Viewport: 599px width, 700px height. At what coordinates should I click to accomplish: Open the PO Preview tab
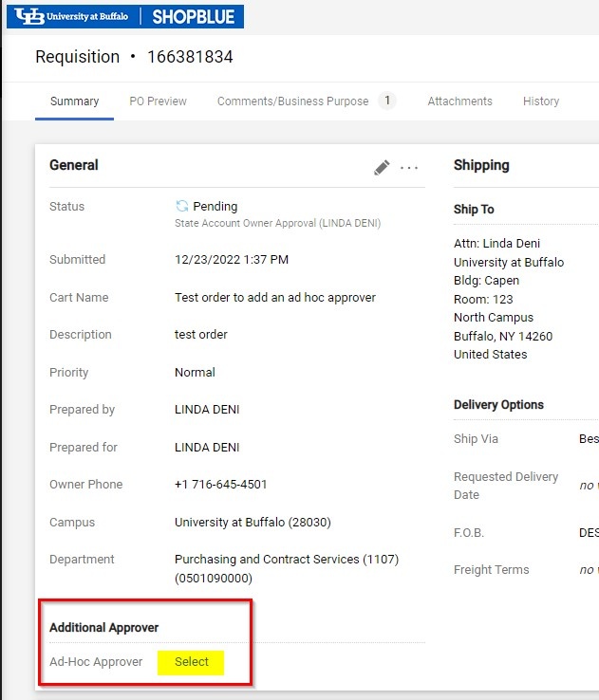[158, 101]
